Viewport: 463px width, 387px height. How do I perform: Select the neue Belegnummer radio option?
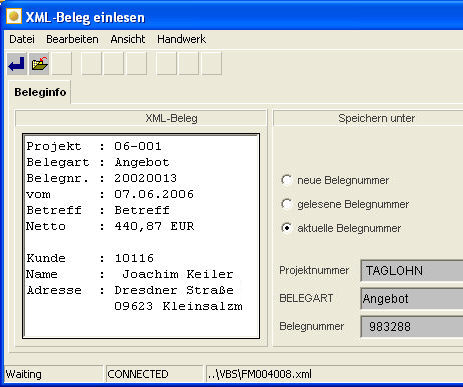335,180
